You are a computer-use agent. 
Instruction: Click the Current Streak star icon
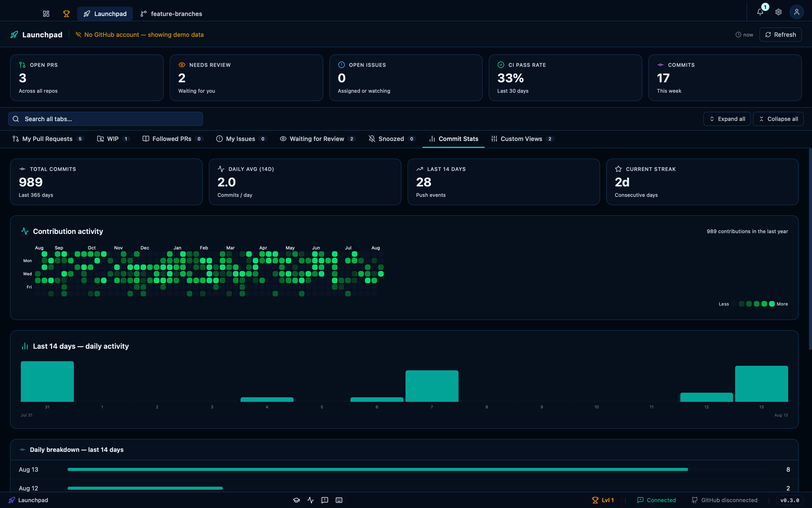(618, 169)
